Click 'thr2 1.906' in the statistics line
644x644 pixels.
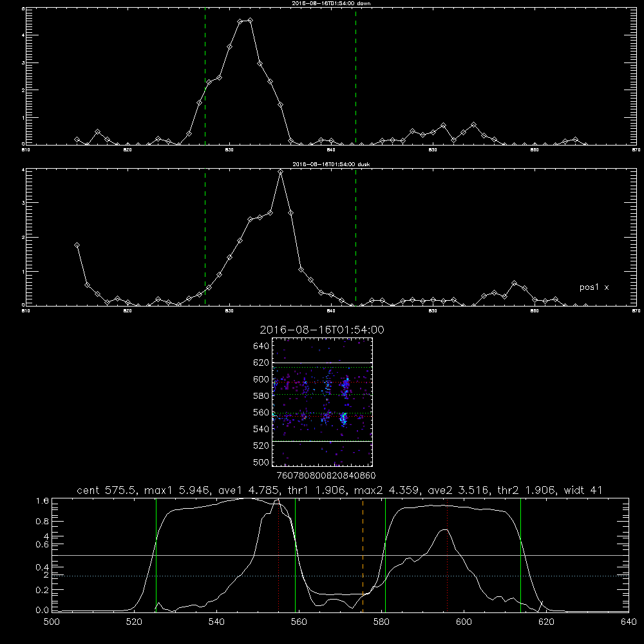526,490
